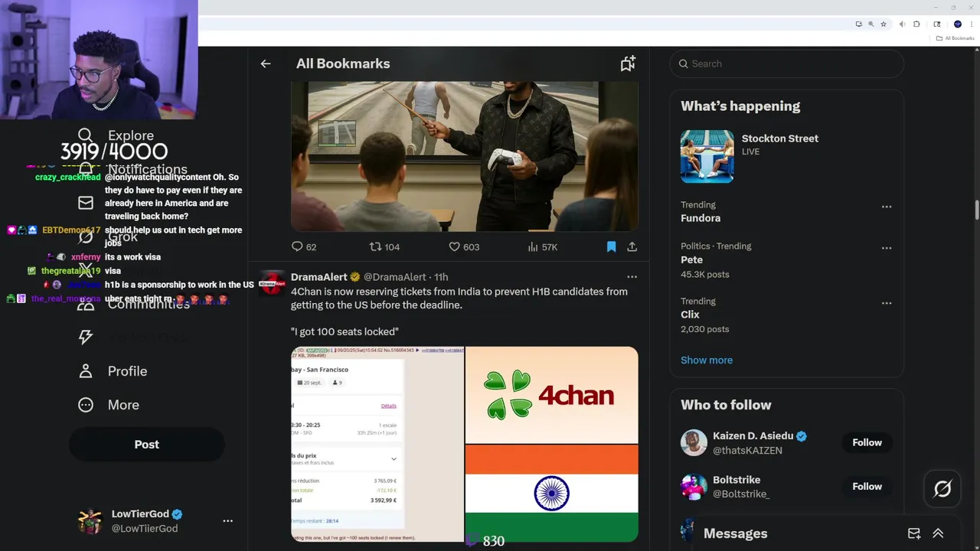Image resolution: width=980 pixels, height=551 pixels.
Task: Open the add bookmark folder icon
Action: click(x=628, y=64)
